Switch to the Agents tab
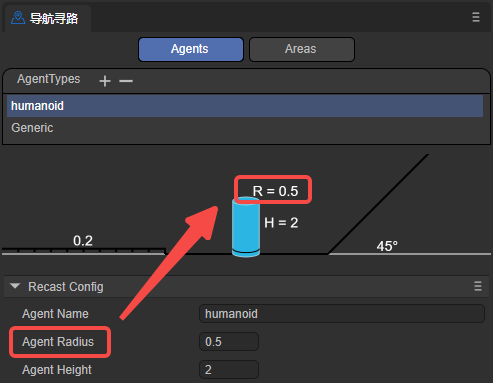 pos(191,49)
